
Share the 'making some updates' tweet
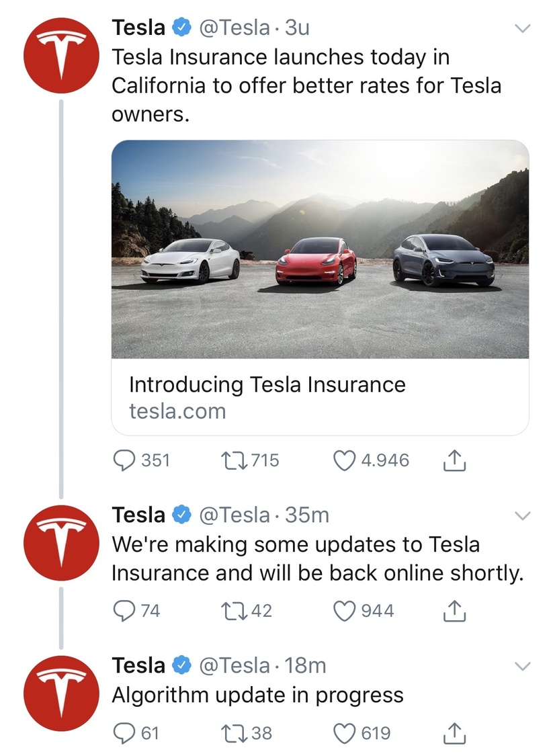pos(456,611)
